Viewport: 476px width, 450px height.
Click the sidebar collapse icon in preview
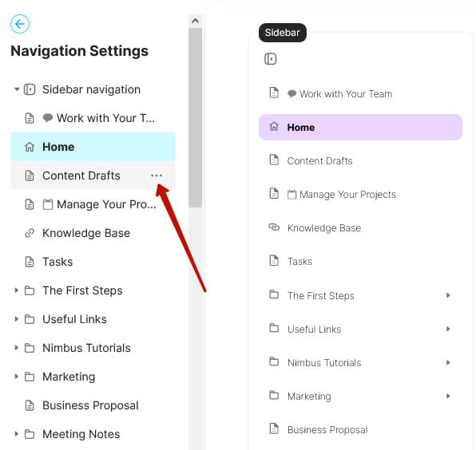(x=270, y=59)
